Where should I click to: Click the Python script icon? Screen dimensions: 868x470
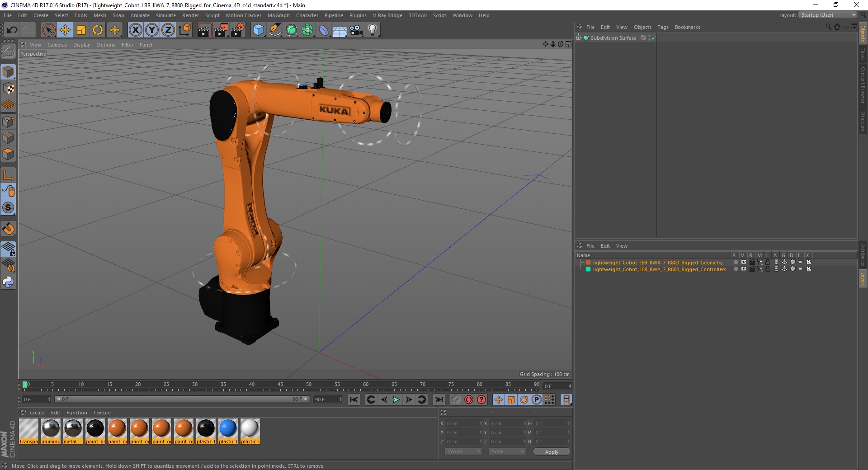8,282
